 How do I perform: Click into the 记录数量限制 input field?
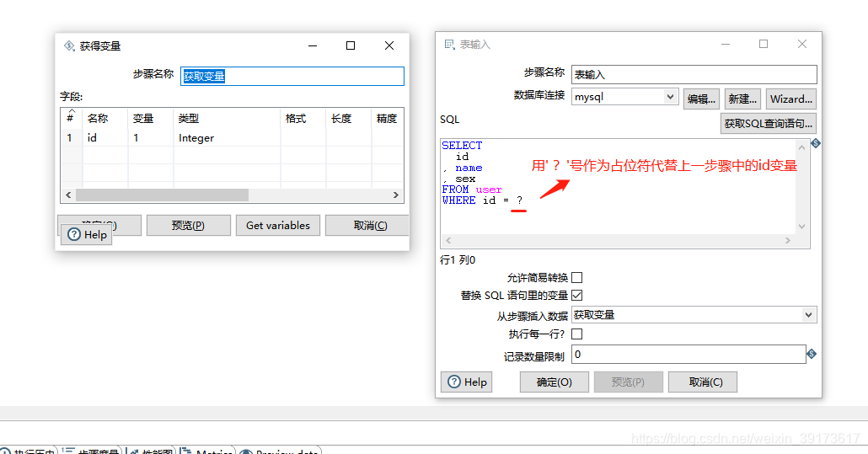689,355
